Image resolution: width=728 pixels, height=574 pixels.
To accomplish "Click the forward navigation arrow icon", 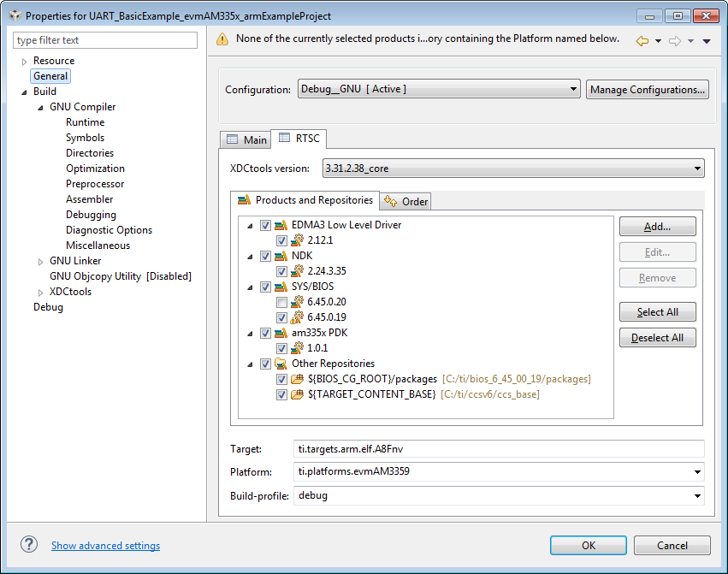I will tap(675, 41).
